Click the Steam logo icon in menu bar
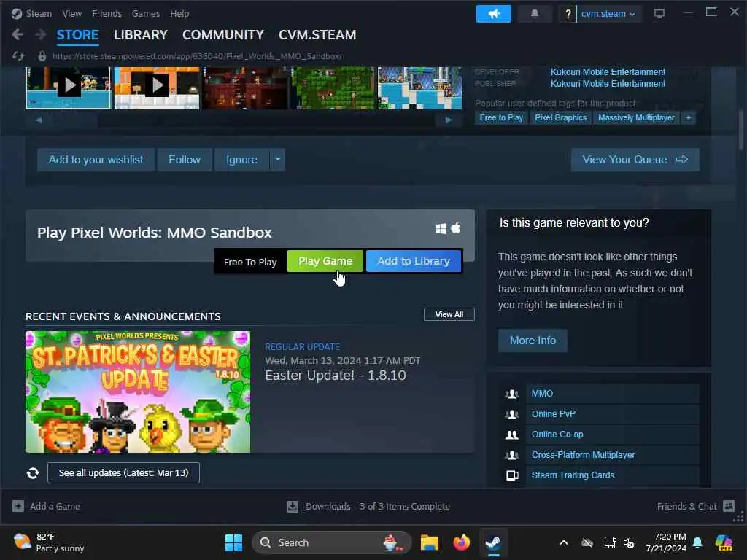The image size is (747, 560). point(17,13)
